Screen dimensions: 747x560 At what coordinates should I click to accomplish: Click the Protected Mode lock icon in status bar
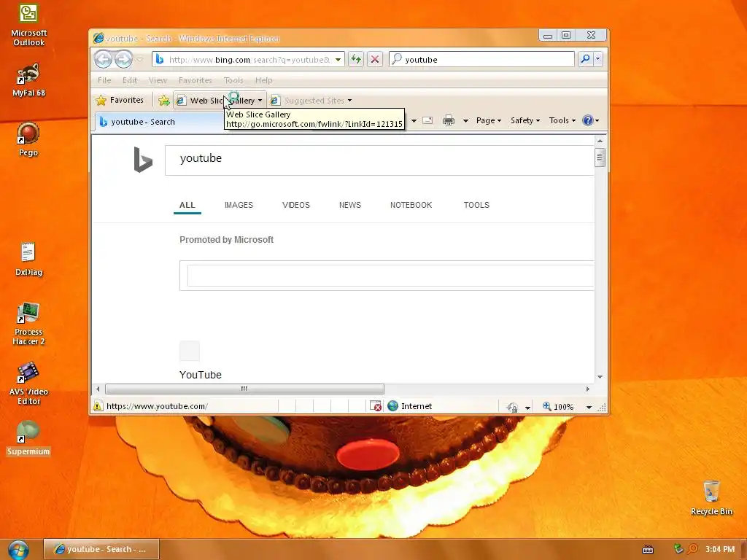pyautogui.click(x=513, y=407)
